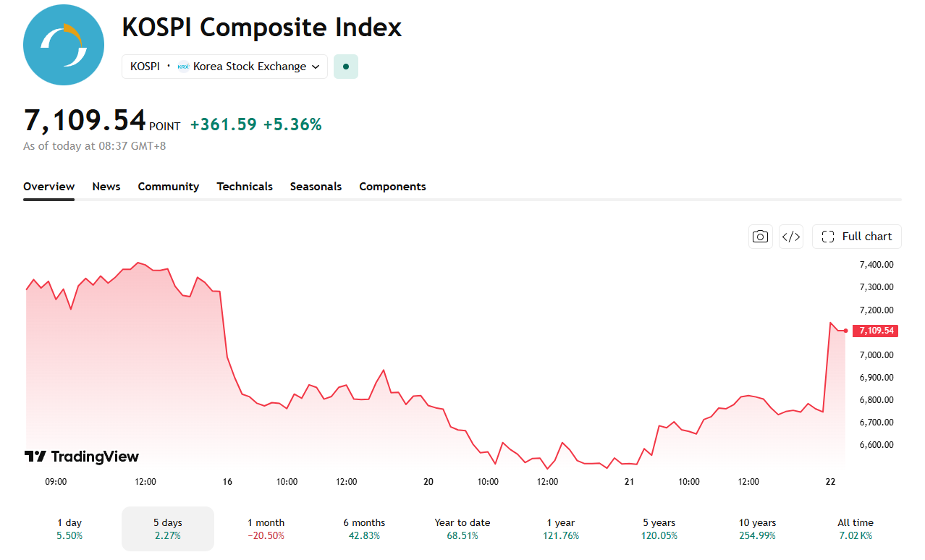Choose the 6 months range

click(x=364, y=529)
